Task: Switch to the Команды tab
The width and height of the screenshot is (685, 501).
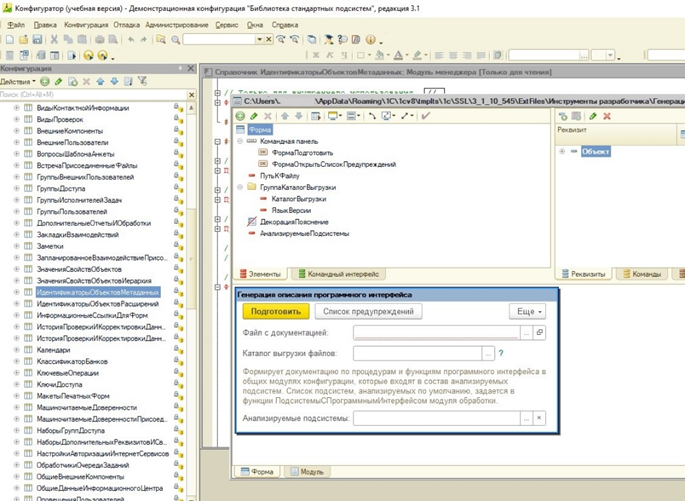Action: coord(642,274)
